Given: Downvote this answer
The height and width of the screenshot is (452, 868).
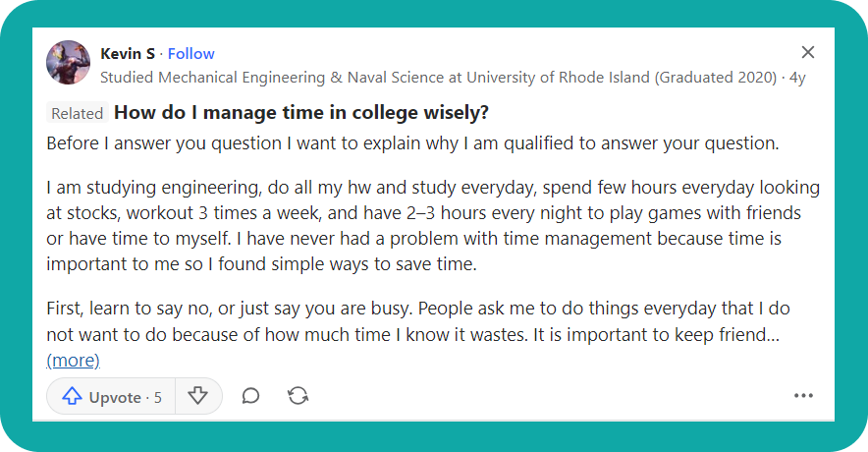Looking at the screenshot, I should tap(198, 396).
